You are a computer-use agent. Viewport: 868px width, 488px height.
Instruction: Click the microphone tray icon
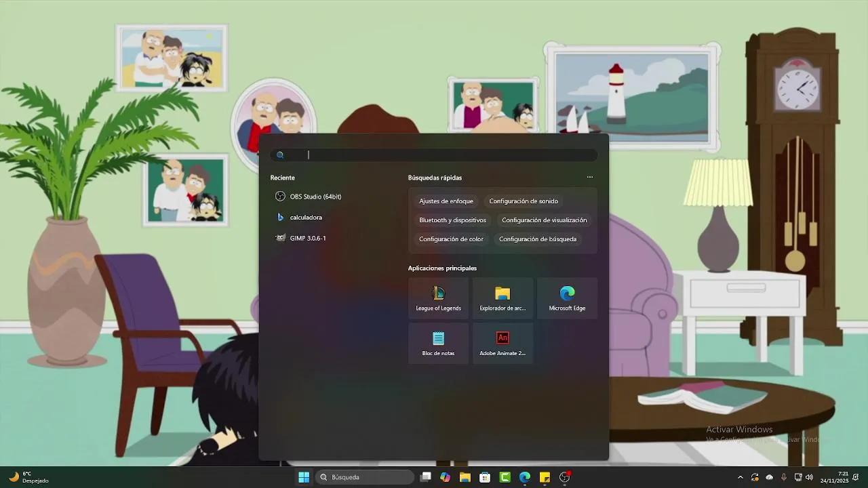[x=784, y=477]
